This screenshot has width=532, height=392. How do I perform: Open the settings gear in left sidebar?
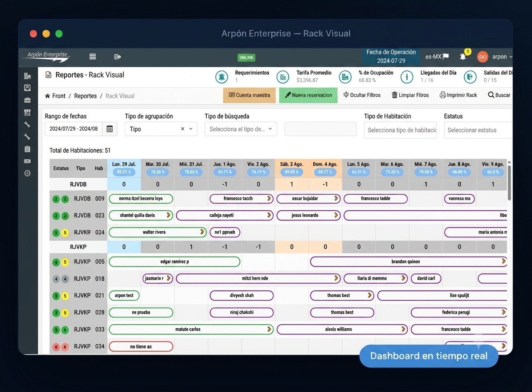point(28,173)
